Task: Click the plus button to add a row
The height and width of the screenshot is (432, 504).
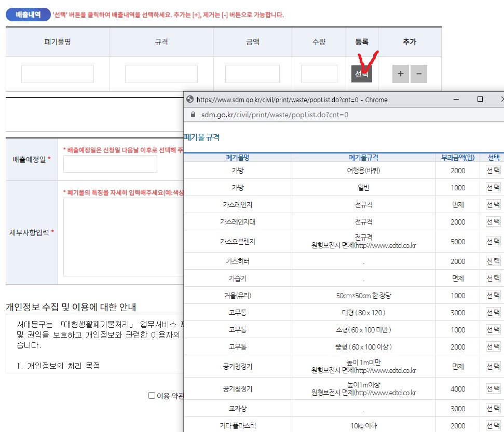Action: click(401, 74)
